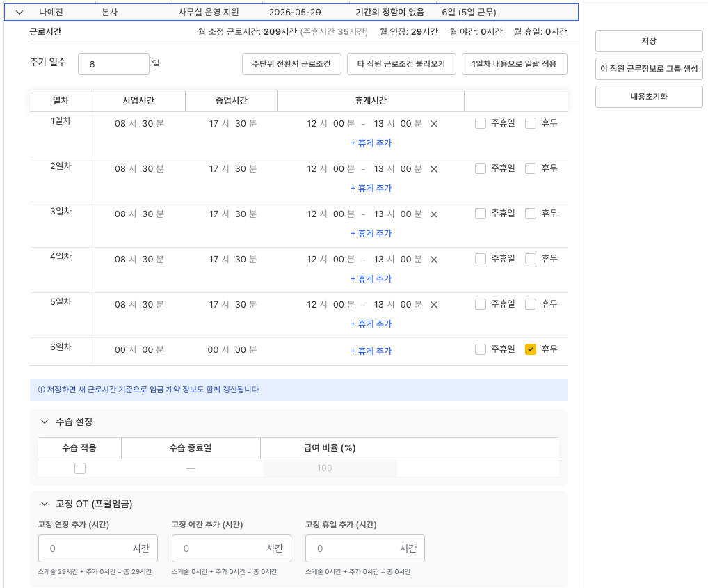Viewport: 708px width, 588px height.
Task: Check 주휴일 for 2일차
Action: tap(481, 168)
